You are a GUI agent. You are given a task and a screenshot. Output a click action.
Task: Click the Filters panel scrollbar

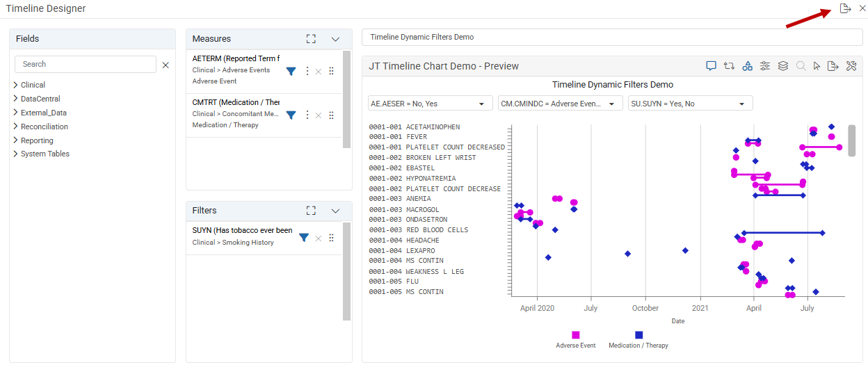pos(346,271)
